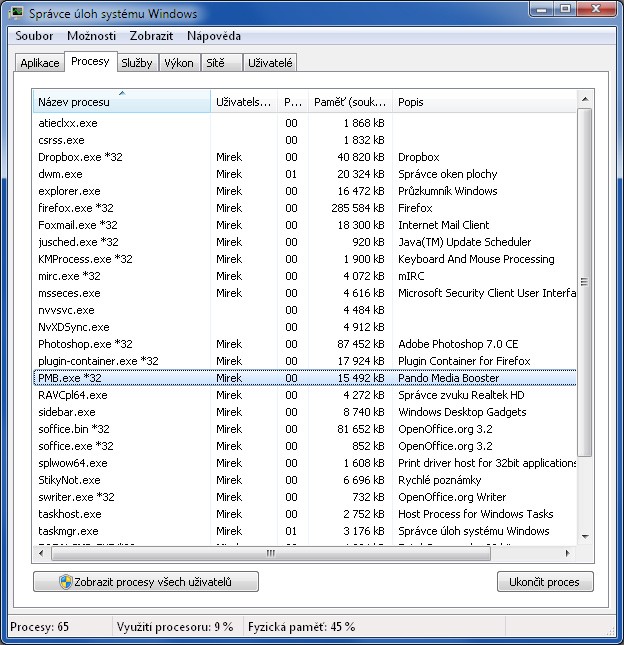
Task: Switch to the Služby tab
Action: click(137, 63)
